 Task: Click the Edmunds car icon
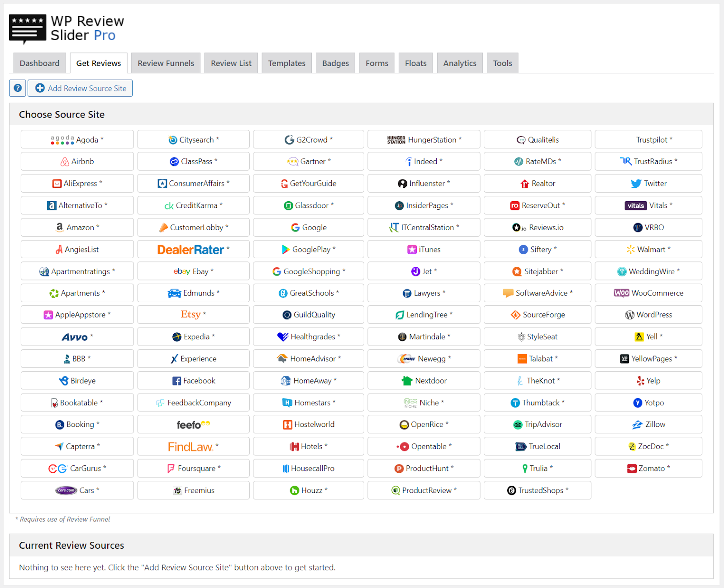175,293
